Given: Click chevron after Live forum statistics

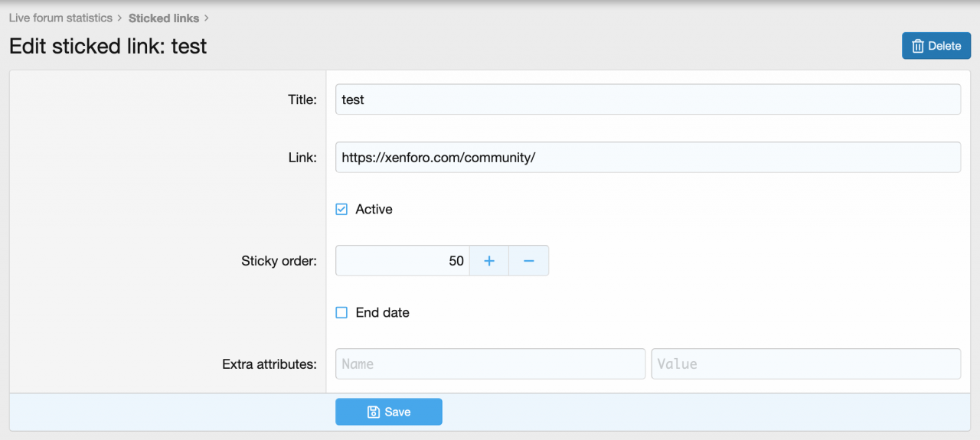Looking at the screenshot, I should pyautogui.click(x=120, y=18).
